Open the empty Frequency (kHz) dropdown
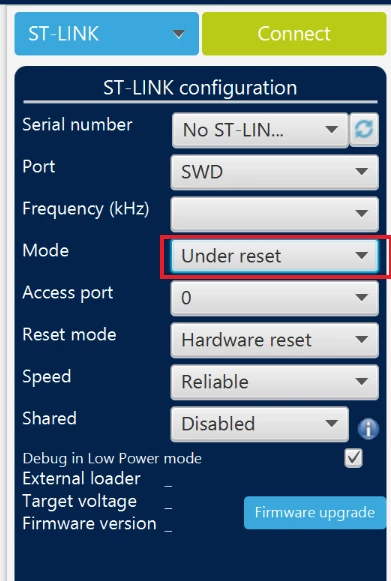Screen dimensions: 391x581 (275, 214)
